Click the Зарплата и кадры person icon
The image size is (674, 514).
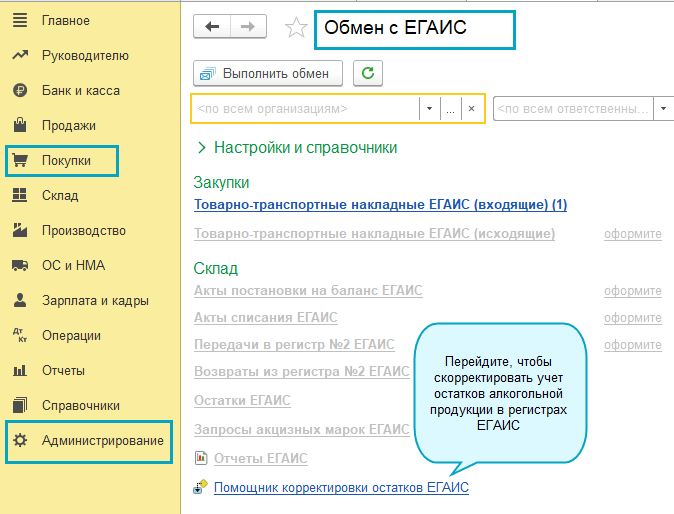click(x=20, y=300)
